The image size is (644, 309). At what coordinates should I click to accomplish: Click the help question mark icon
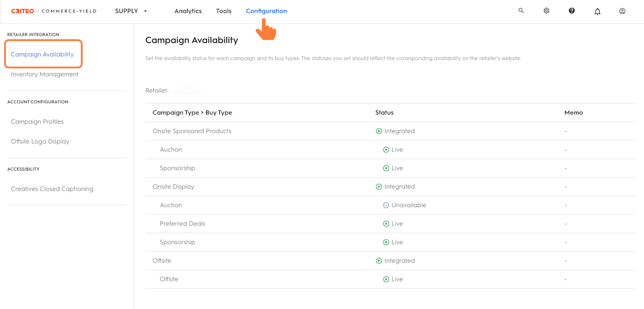[x=572, y=11]
